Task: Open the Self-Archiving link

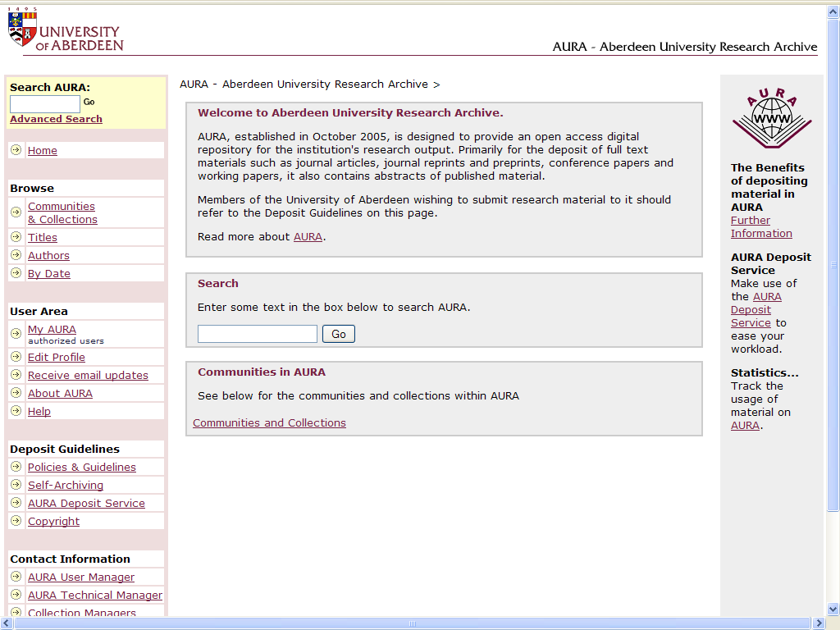Action: point(66,486)
